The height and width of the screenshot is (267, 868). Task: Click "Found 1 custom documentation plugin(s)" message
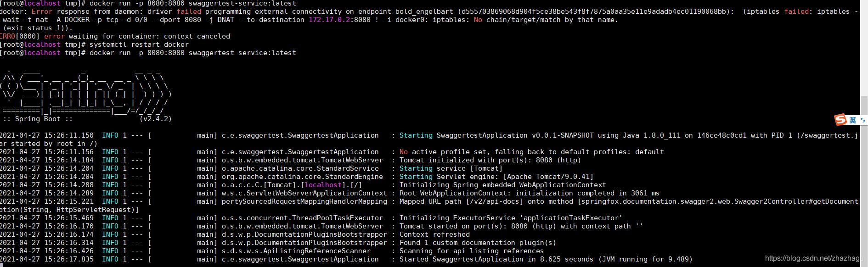(x=478, y=243)
